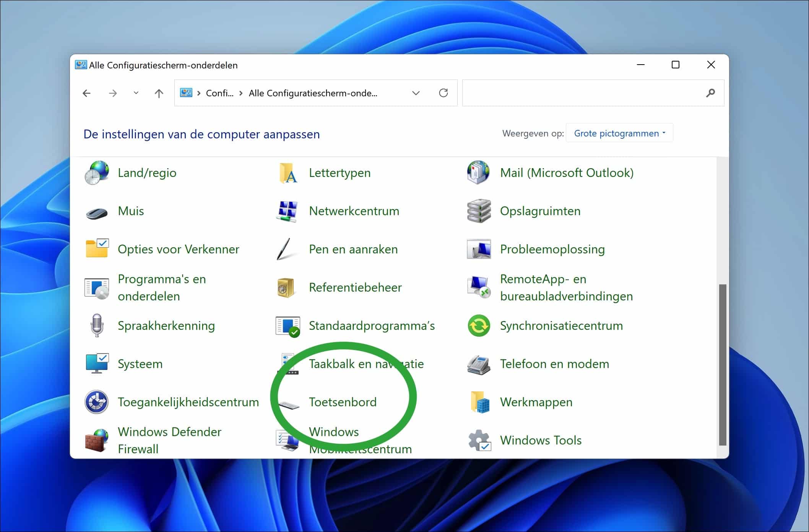This screenshot has width=809, height=532.
Task: Select the Confi... breadcrumb item
Action: 220,93
